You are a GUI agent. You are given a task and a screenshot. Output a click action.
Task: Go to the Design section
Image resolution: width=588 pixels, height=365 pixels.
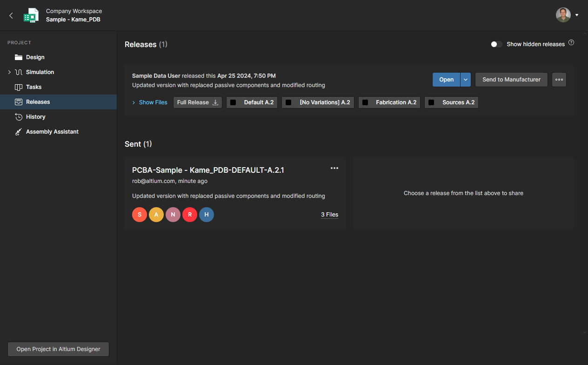point(35,57)
